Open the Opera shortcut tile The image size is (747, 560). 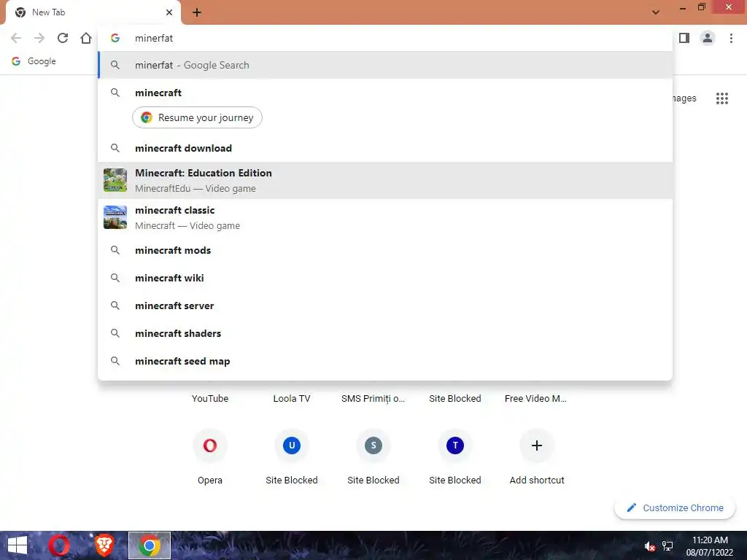coord(210,456)
